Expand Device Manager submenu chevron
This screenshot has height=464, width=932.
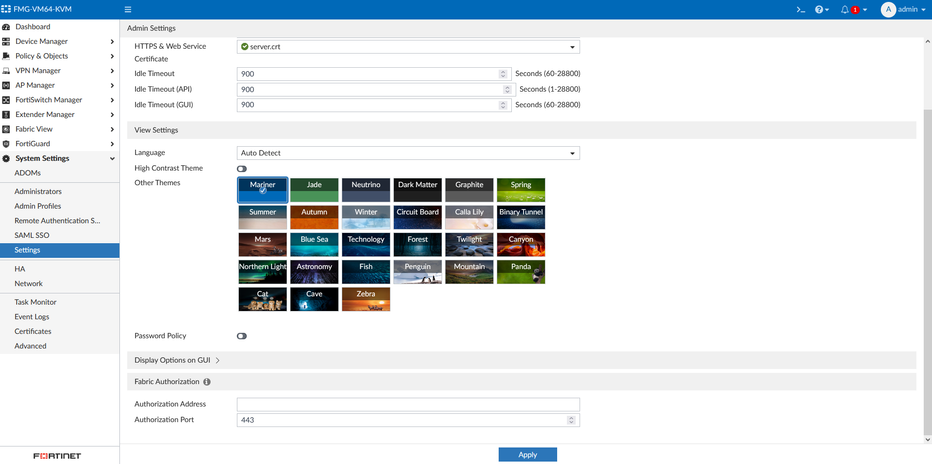(x=112, y=42)
